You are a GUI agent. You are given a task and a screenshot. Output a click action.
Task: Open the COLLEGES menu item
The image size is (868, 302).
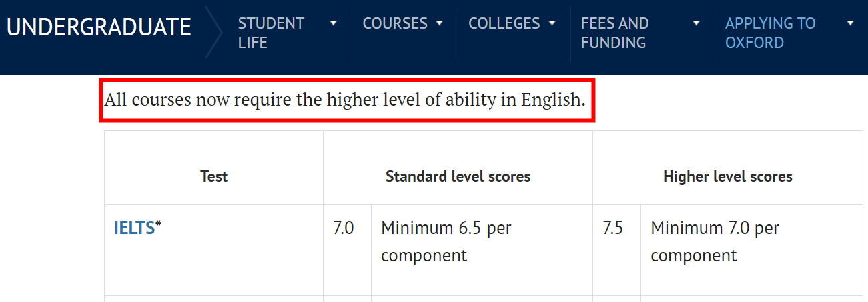click(504, 23)
